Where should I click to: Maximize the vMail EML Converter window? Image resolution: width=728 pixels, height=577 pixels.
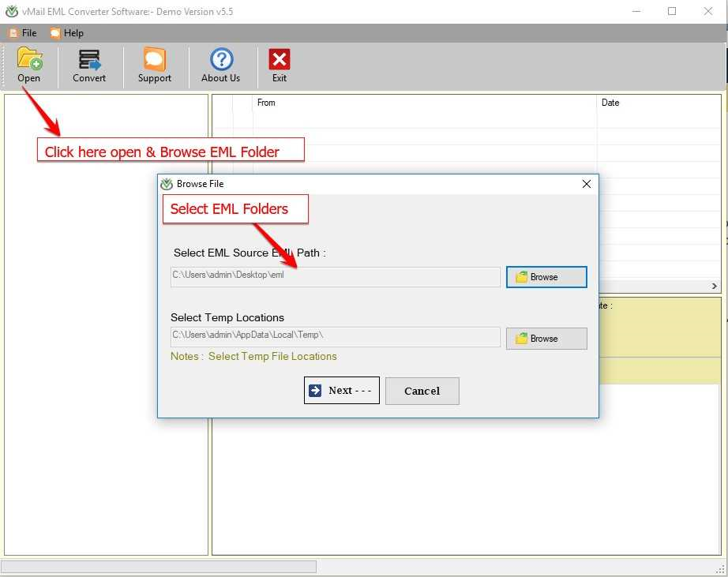click(x=672, y=12)
